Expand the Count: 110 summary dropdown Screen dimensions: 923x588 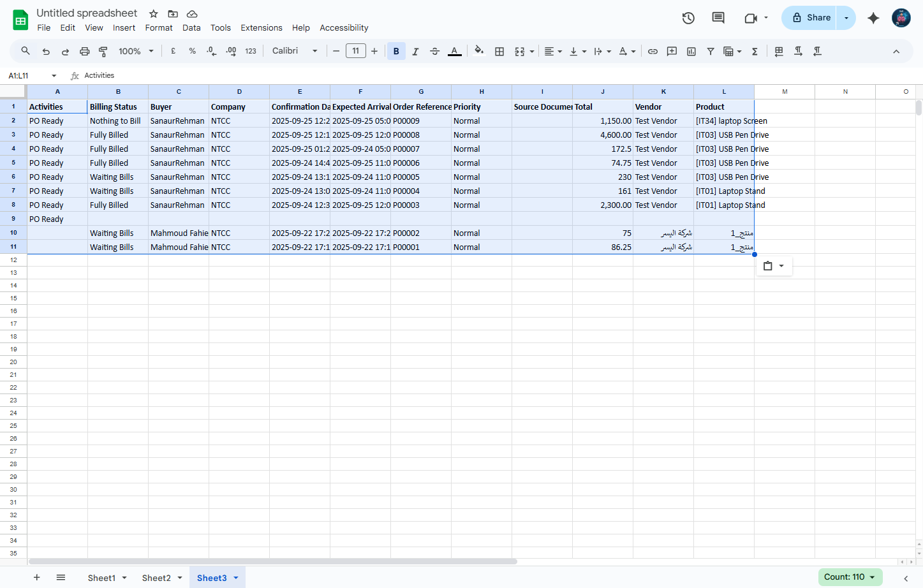pos(850,577)
